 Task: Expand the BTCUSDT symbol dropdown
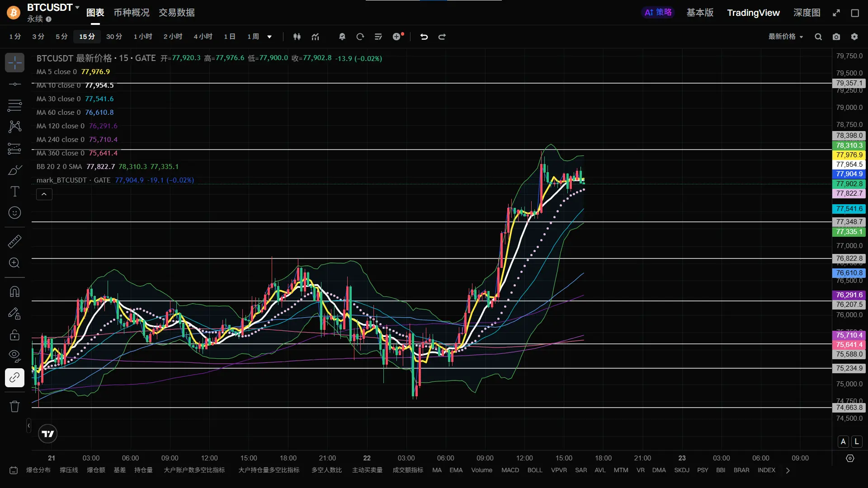[x=77, y=7]
